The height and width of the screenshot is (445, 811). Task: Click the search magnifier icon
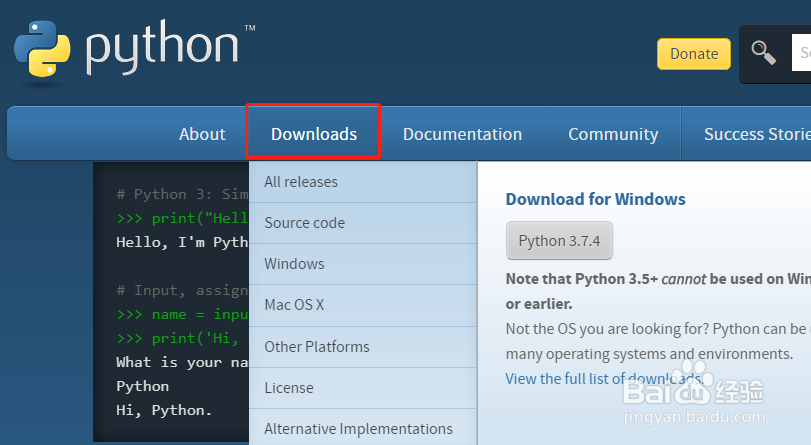(x=763, y=53)
